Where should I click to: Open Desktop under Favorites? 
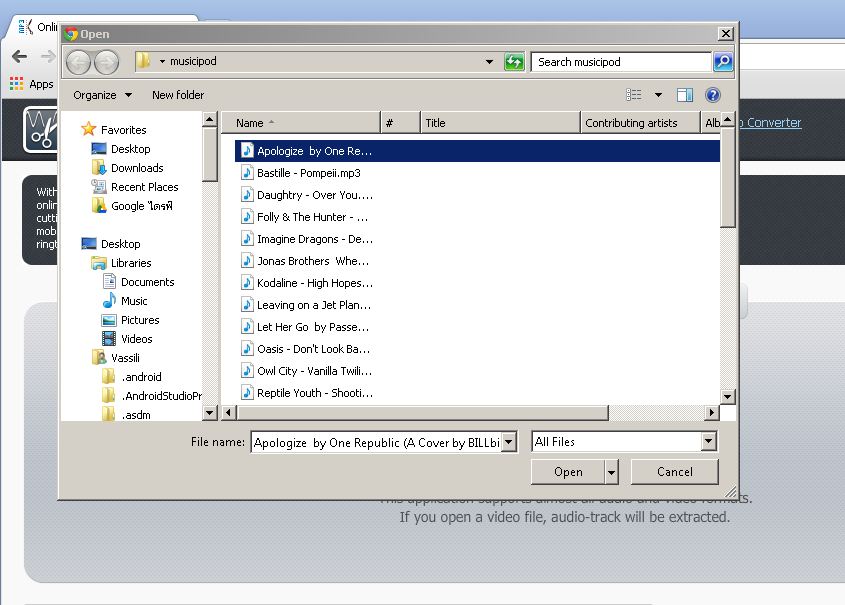pyautogui.click(x=121, y=149)
